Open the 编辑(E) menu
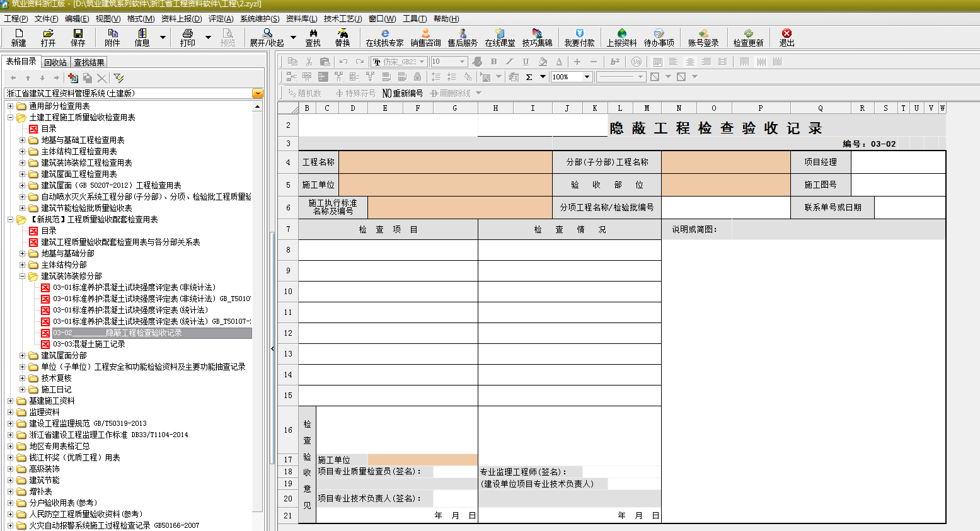The image size is (980, 531). (77, 19)
